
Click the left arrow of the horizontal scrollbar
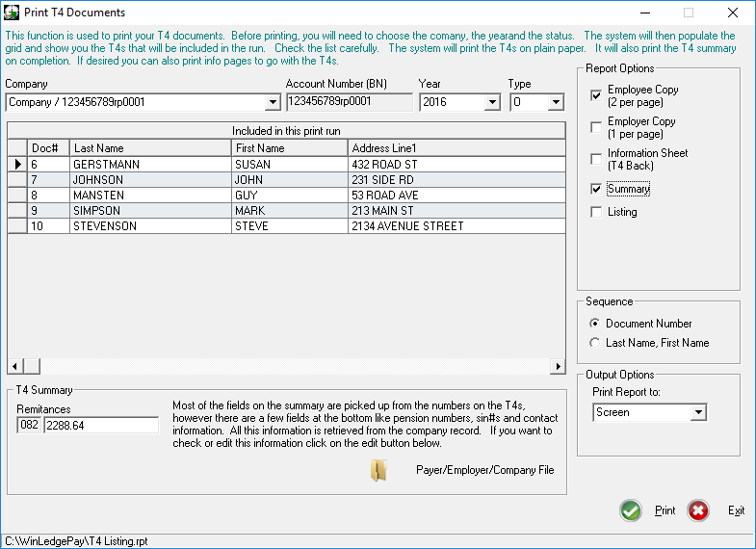coord(15,367)
